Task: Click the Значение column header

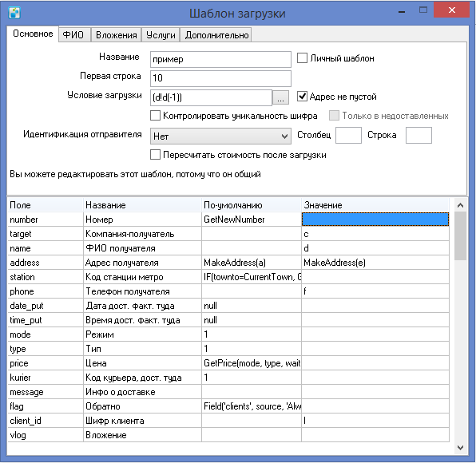Action: click(375, 205)
